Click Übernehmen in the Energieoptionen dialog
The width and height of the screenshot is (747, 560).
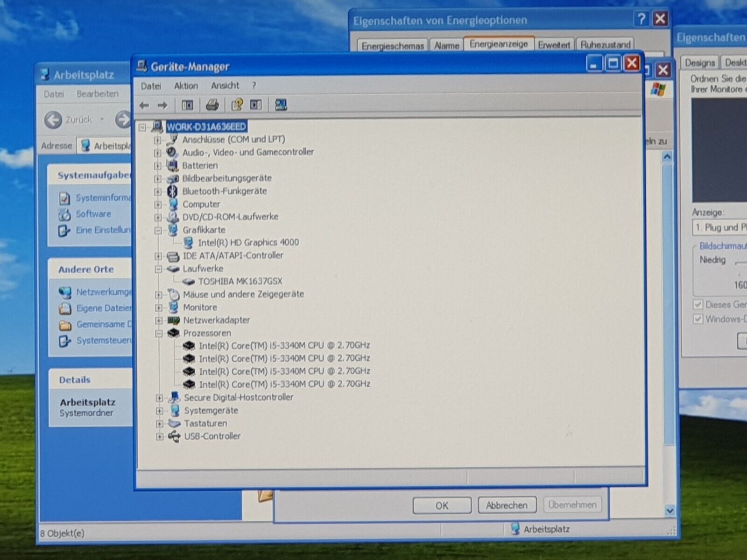[572, 504]
